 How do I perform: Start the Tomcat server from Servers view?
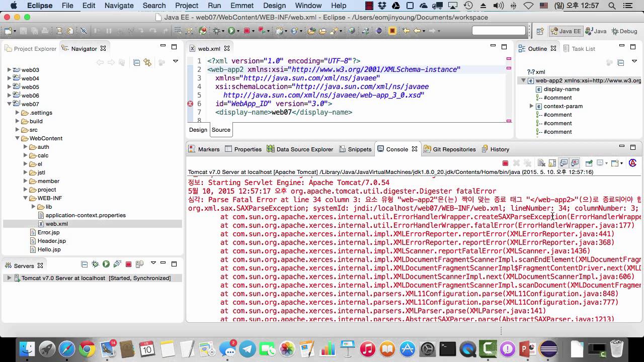pos(106,264)
